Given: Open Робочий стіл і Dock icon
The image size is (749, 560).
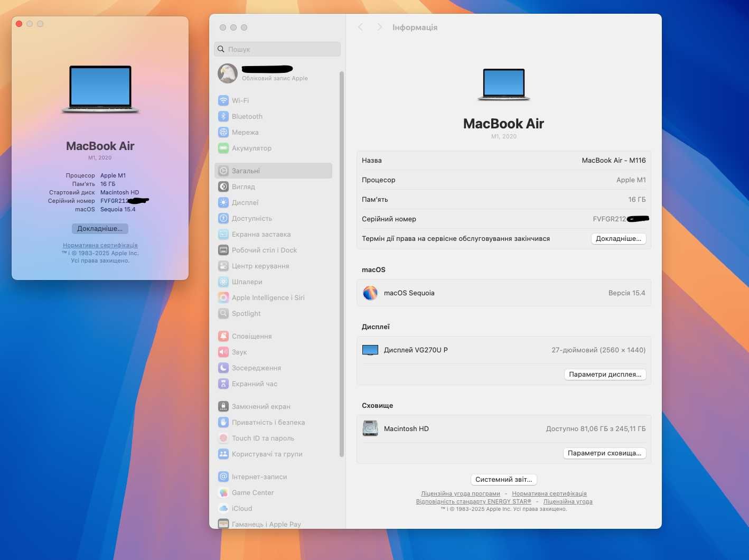Looking at the screenshot, I should tap(223, 250).
